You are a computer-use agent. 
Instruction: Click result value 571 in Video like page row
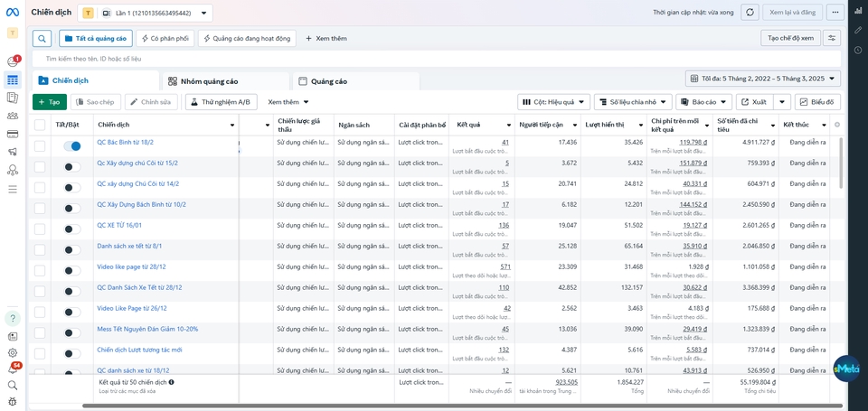505,266
